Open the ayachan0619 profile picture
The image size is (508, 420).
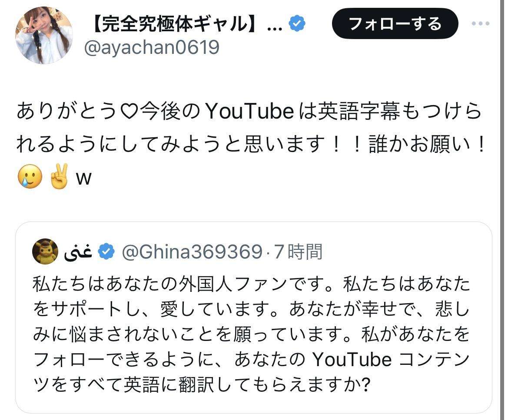pyautogui.click(x=44, y=36)
